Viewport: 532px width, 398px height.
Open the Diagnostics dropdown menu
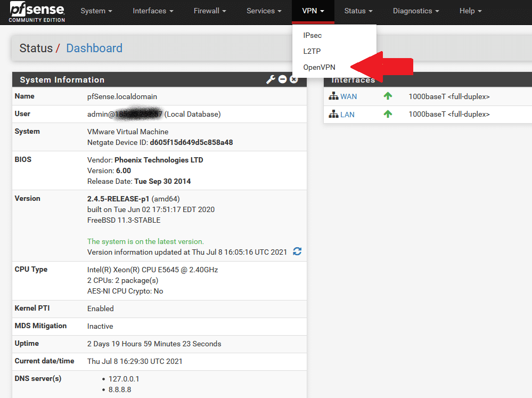[415, 11]
